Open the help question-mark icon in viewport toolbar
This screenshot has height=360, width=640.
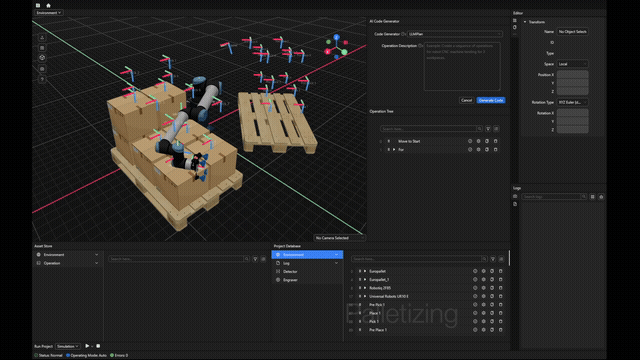42,79
